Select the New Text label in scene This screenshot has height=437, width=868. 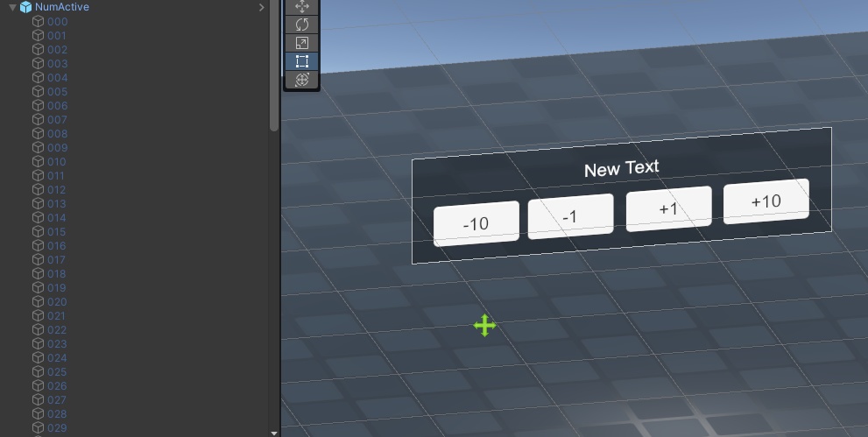(x=622, y=168)
